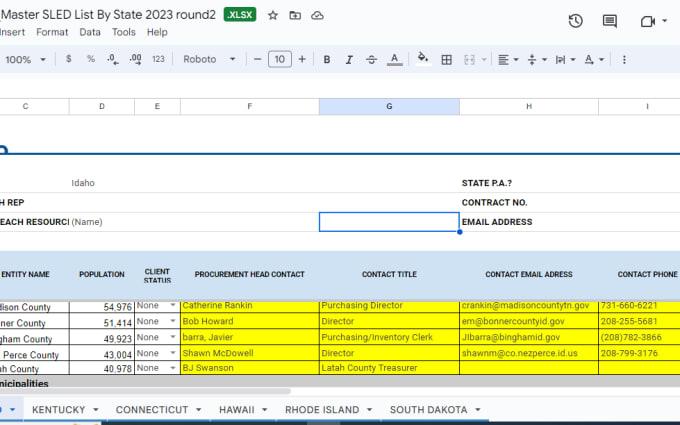Open client status dropdown for 40,978 row
The width and height of the screenshot is (680, 425).
[x=173, y=368]
